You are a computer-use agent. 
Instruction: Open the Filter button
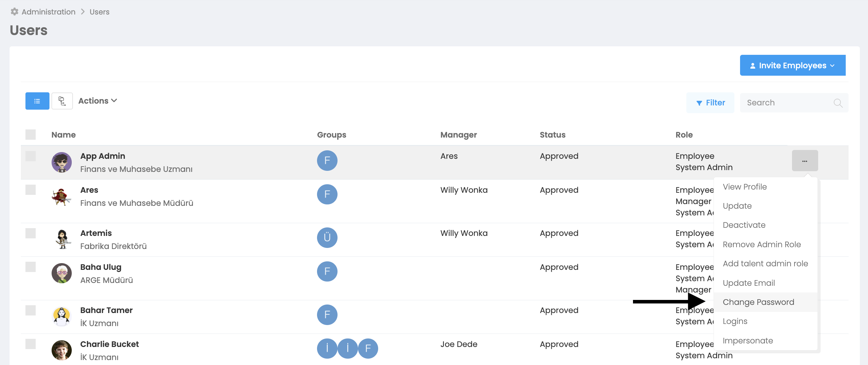pyautogui.click(x=710, y=103)
